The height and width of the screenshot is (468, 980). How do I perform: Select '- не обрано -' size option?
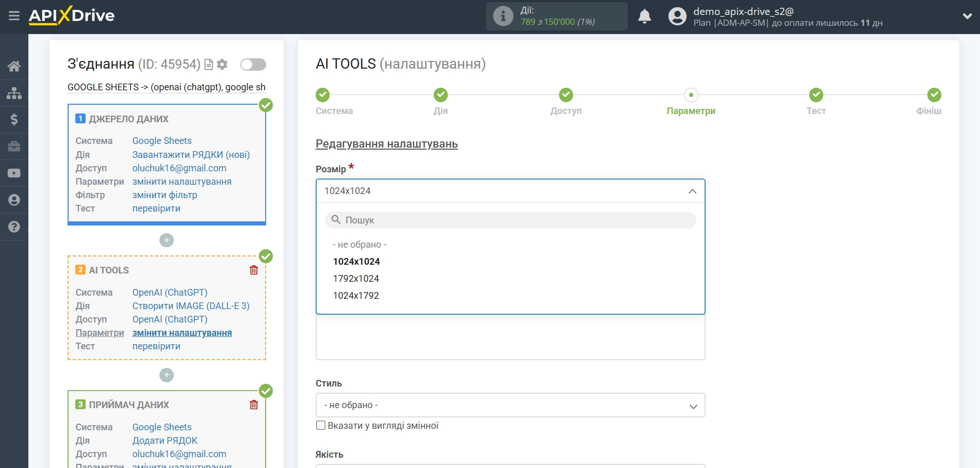tap(360, 245)
